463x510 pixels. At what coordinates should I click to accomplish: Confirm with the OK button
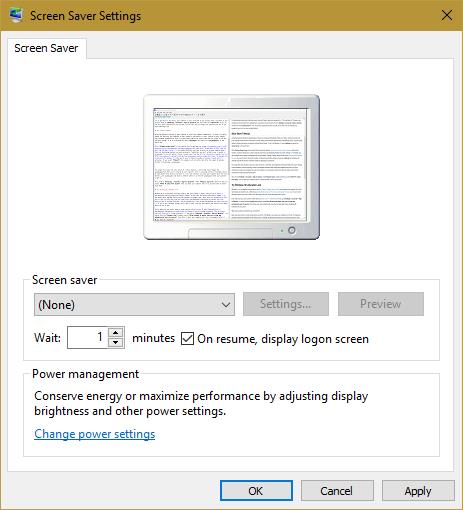(256, 491)
